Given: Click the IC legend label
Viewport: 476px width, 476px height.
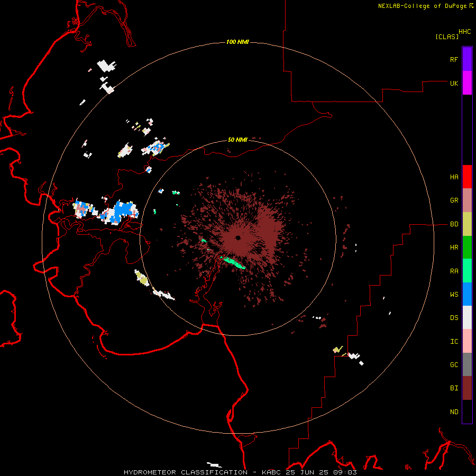Looking at the screenshot, I should (x=454, y=342).
